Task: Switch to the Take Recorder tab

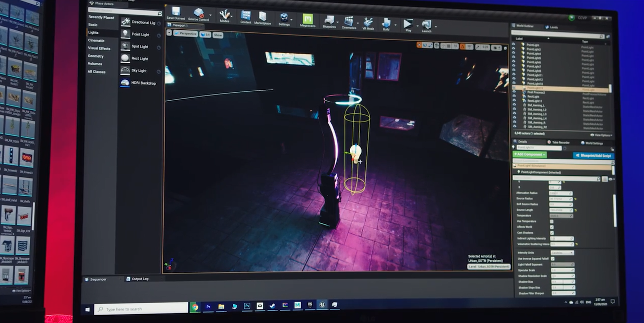Action: (x=559, y=142)
